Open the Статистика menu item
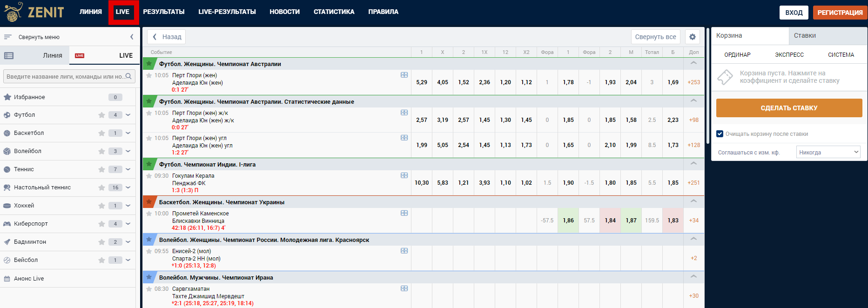This screenshot has height=308, width=868. click(x=334, y=12)
